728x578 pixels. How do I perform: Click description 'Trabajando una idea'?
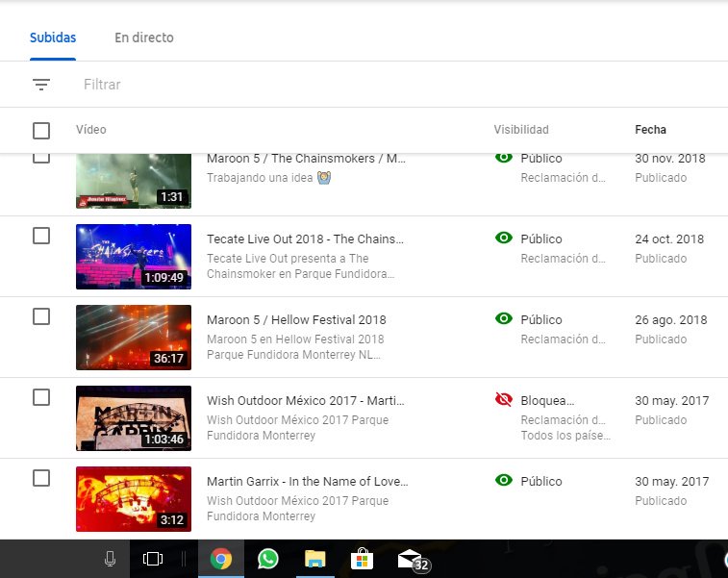pos(260,178)
